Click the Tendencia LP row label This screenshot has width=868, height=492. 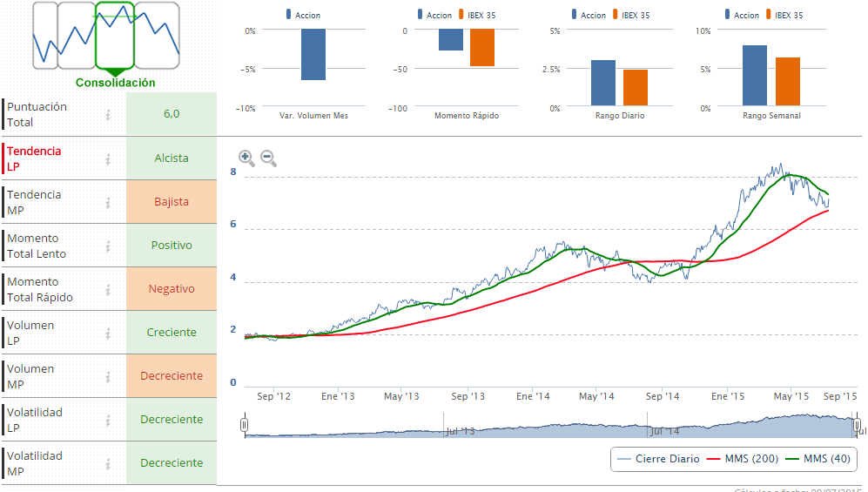pos(34,158)
